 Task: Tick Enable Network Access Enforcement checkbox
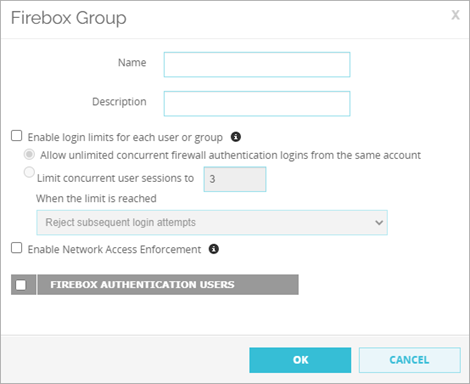tap(17, 248)
